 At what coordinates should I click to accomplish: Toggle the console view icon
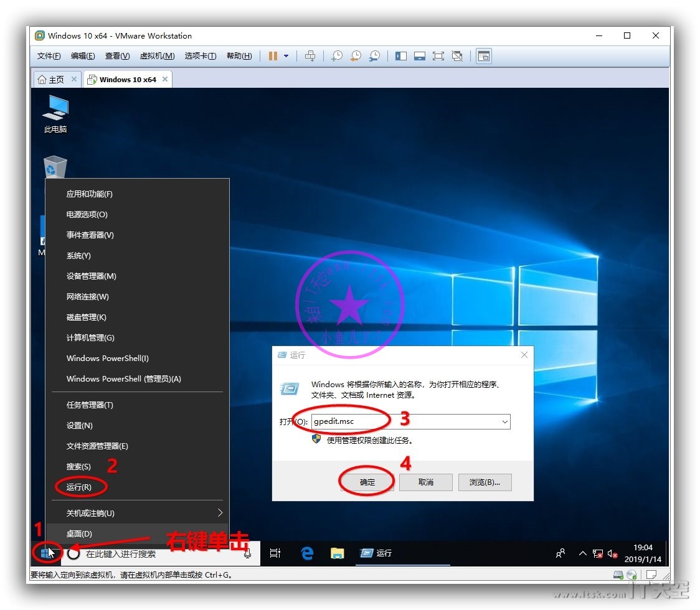484,56
